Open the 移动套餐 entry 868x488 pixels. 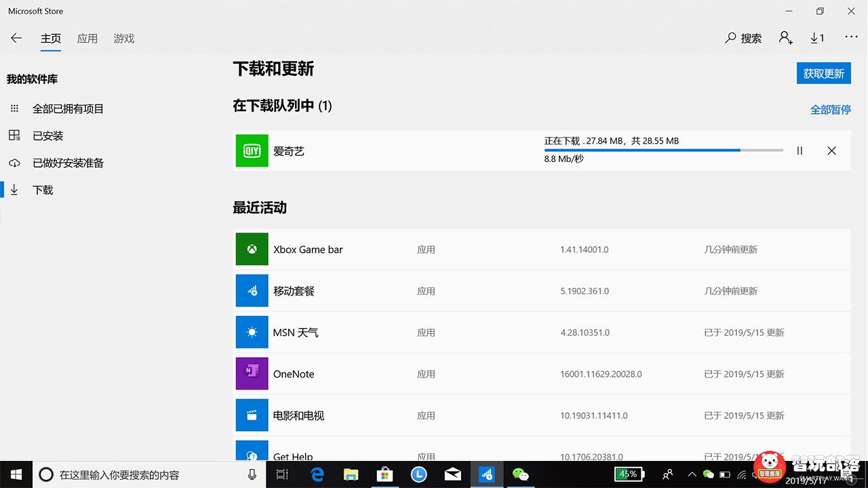point(542,291)
